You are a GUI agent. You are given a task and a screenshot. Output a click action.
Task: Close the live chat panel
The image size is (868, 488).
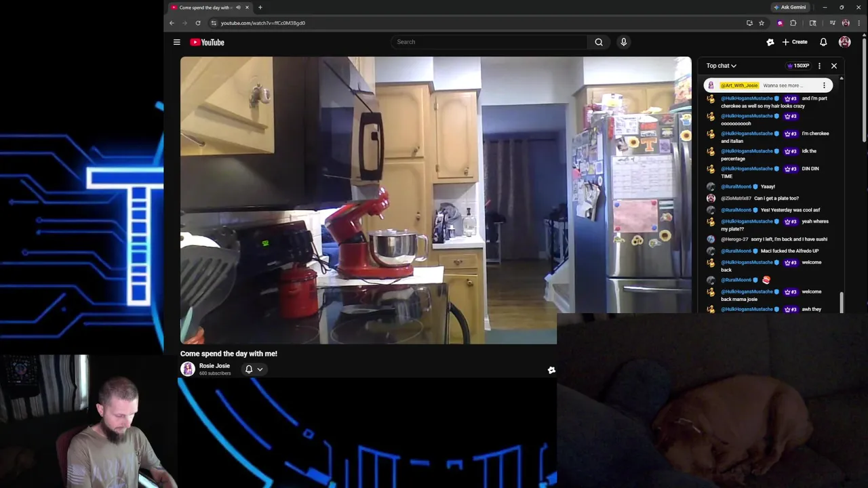tap(834, 66)
